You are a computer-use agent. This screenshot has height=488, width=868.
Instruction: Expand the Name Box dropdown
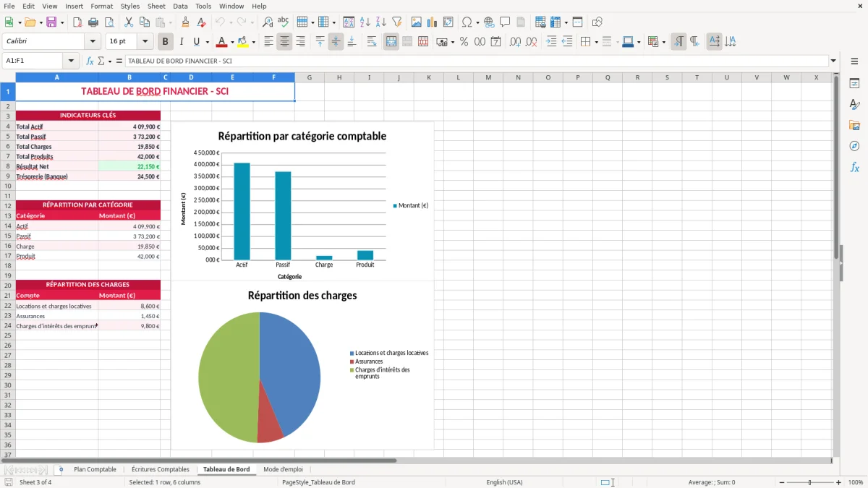(x=71, y=61)
